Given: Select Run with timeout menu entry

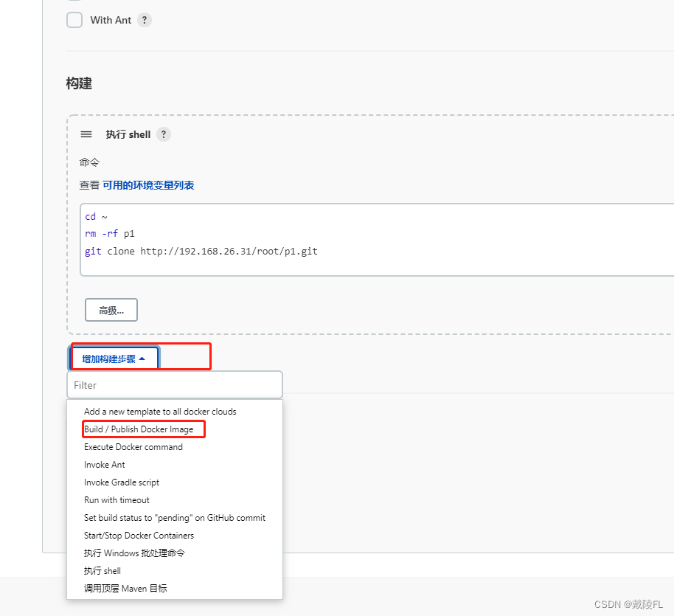Looking at the screenshot, I should point(117,500).
